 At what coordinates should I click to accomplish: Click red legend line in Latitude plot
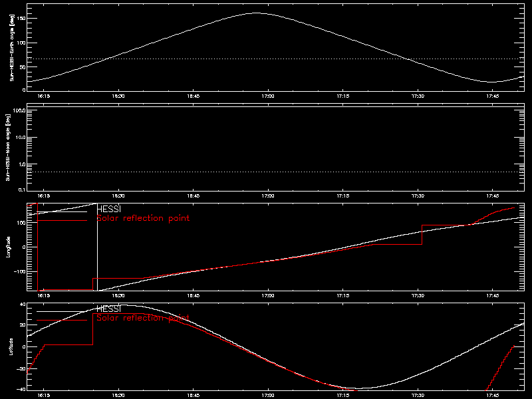pos(62,321)
